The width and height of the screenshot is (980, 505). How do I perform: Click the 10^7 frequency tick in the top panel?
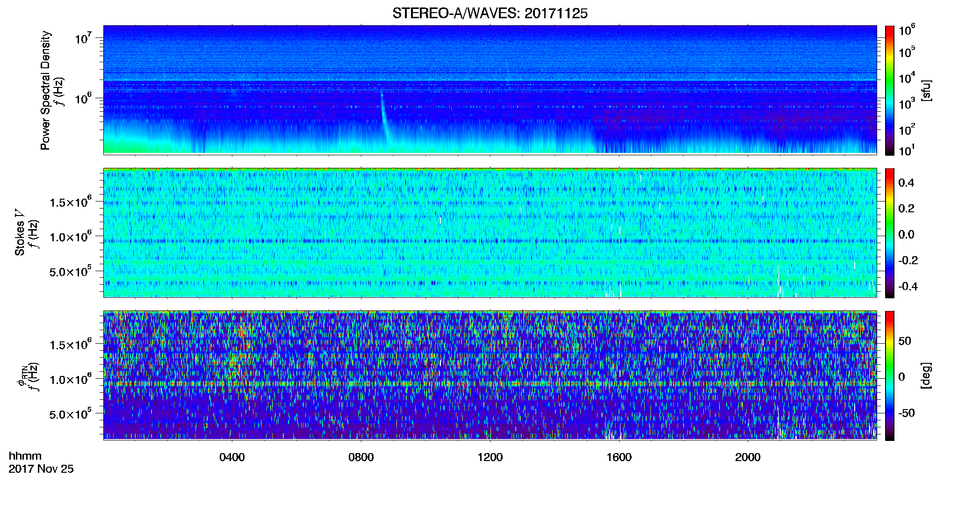click(83, 37)
